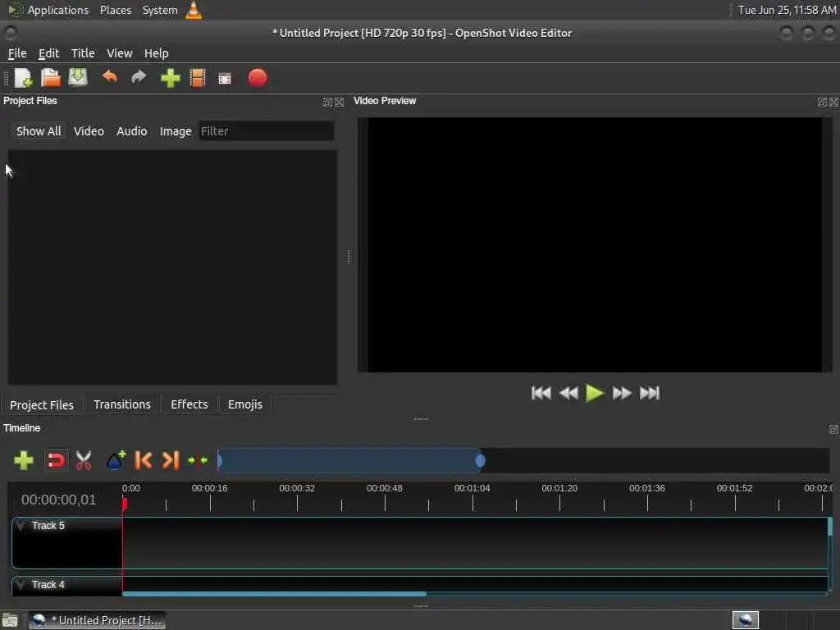Save the project using the toolbar icon
The height and width of the screenshot is (630, 840).
pos(78,78)
